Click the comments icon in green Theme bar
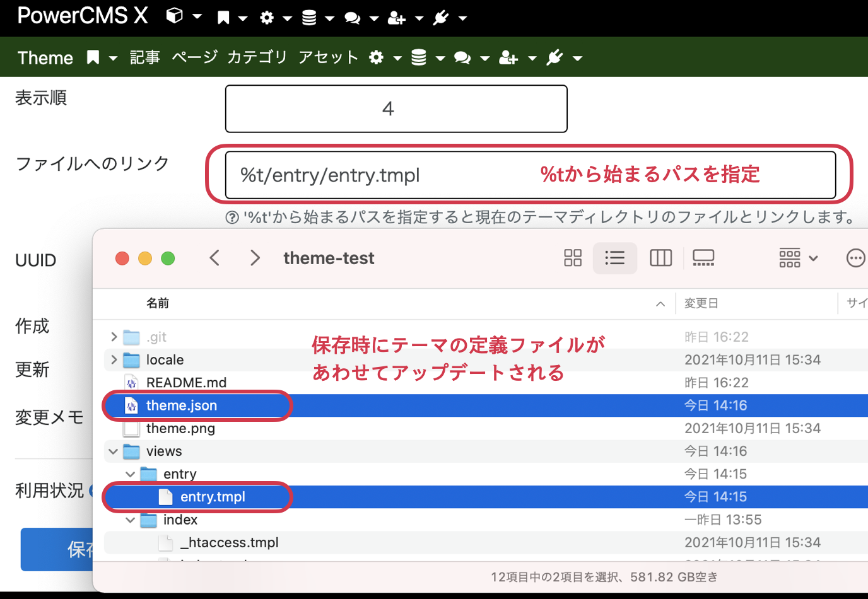Image resolution: width=868 pixels, height=599 pixels. [x=462, y=58]
